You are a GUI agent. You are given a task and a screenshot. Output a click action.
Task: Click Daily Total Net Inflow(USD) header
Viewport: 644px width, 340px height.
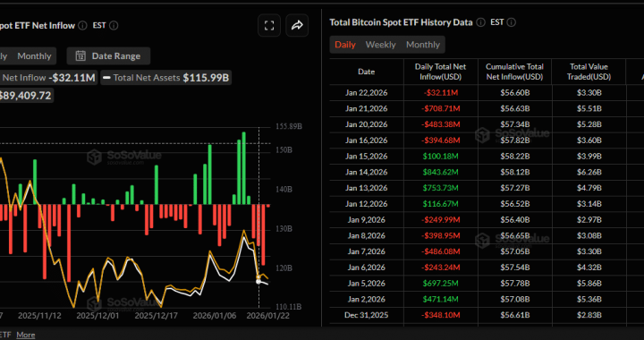(440, 72)
